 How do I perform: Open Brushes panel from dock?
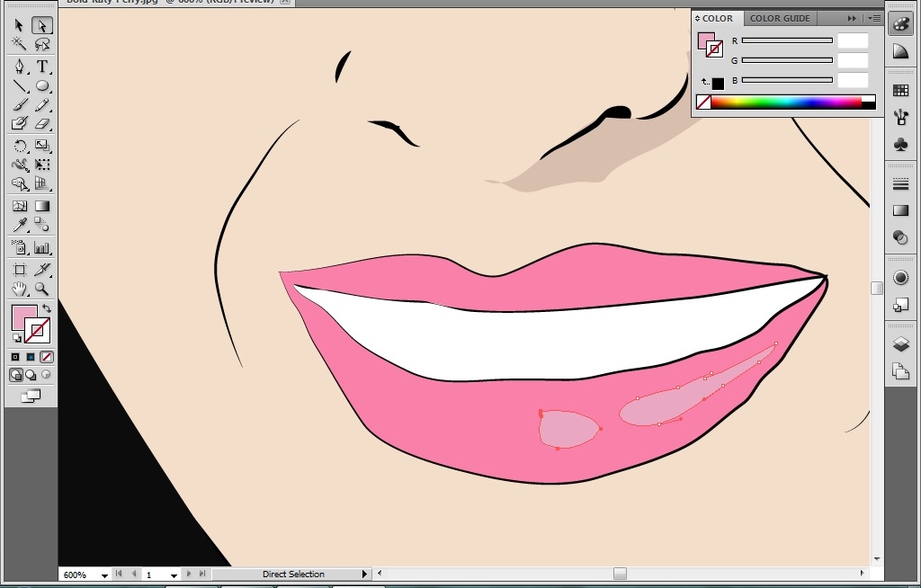(x=900, y=118)
